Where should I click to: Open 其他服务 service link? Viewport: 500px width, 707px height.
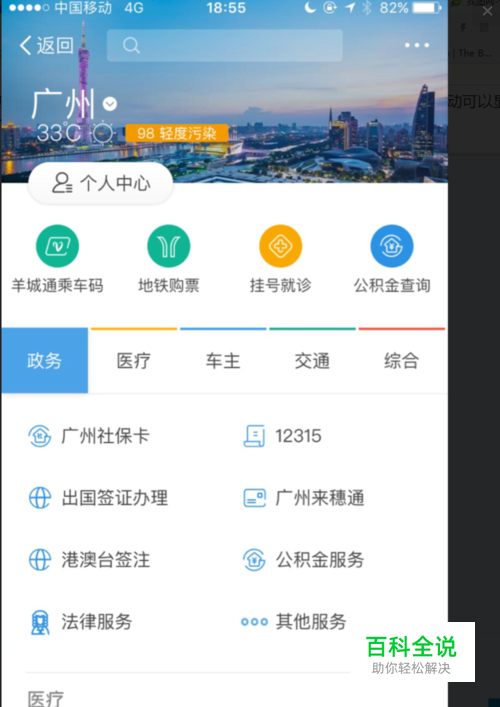[311, 622]
